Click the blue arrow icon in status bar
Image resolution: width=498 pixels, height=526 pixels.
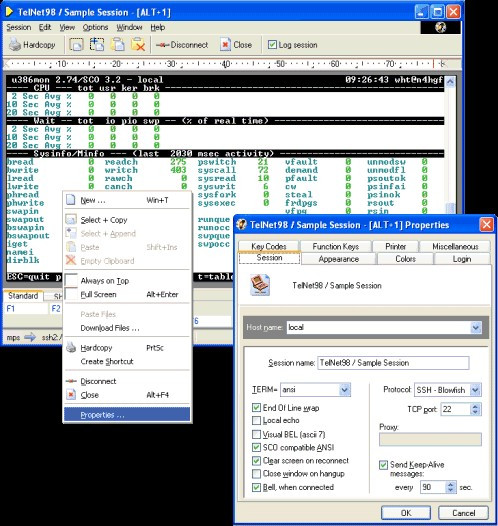pyautogui.click(x=30, y=337)
